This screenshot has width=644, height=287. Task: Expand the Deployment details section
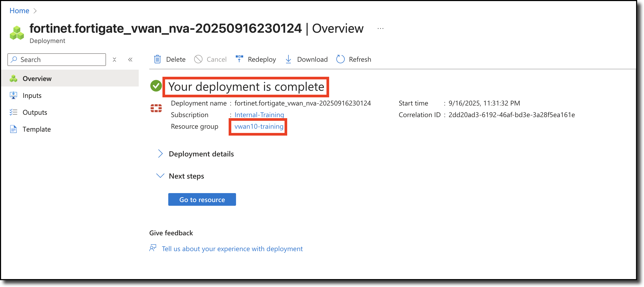[160, 154]
